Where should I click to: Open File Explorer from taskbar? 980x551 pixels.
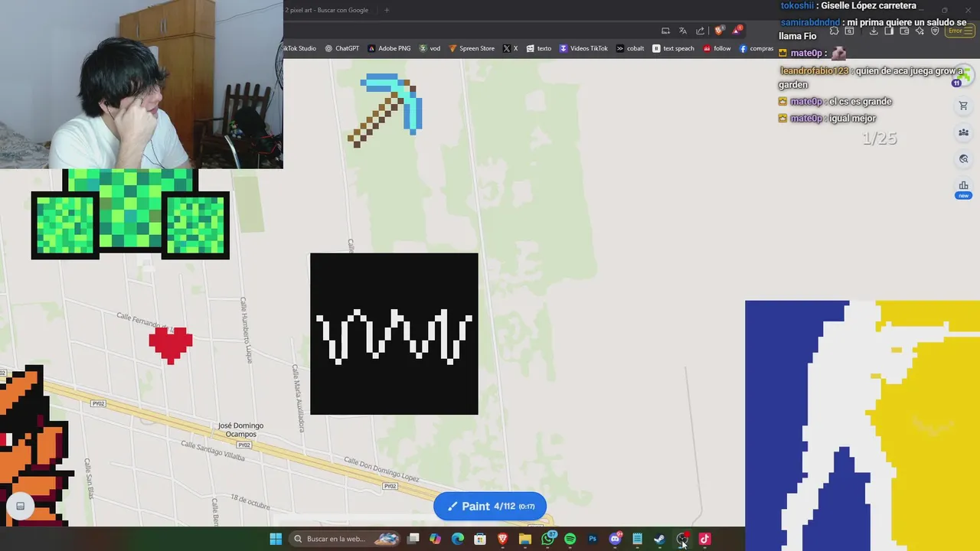point(525,539)
